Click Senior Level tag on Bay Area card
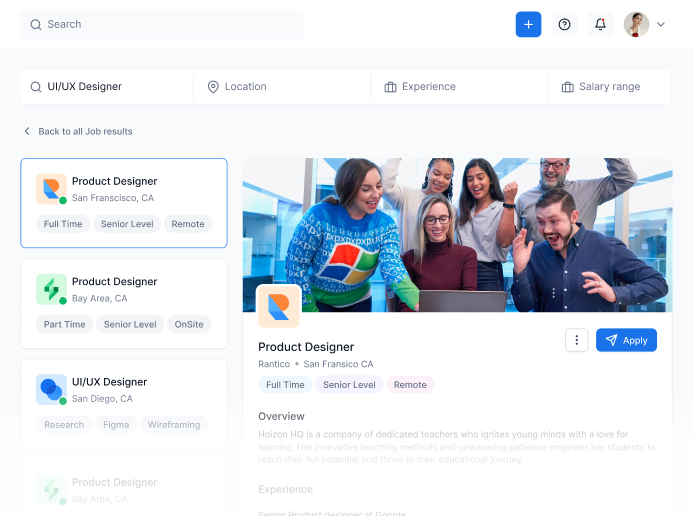Screen dimensions: 693x516 130,324
